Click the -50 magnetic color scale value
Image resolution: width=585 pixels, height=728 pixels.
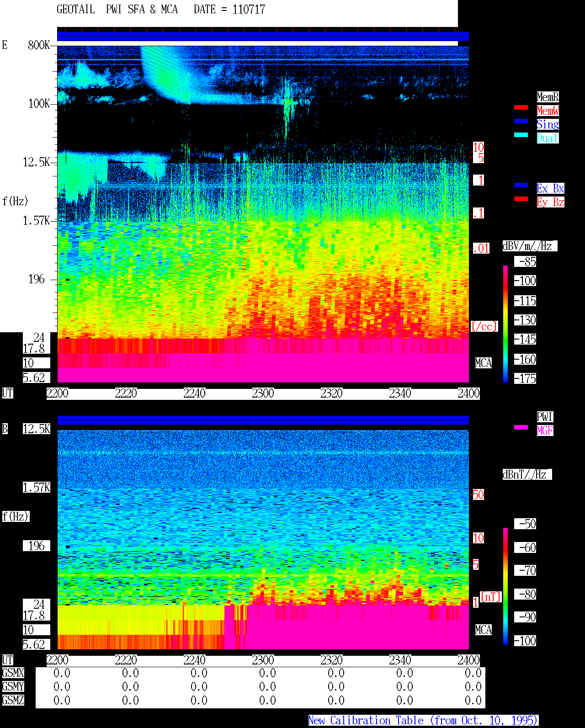coord(525,524)
